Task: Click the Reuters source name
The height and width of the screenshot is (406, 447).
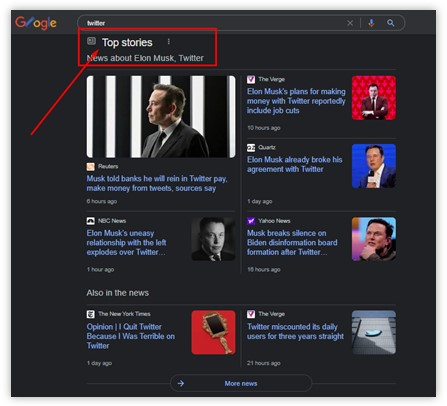Action: (108, 166)
